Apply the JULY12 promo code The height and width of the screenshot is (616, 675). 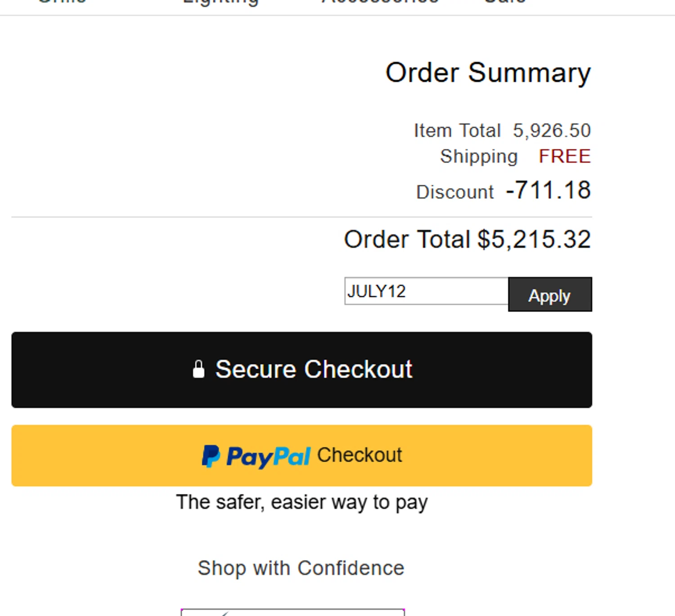[549, 295]
